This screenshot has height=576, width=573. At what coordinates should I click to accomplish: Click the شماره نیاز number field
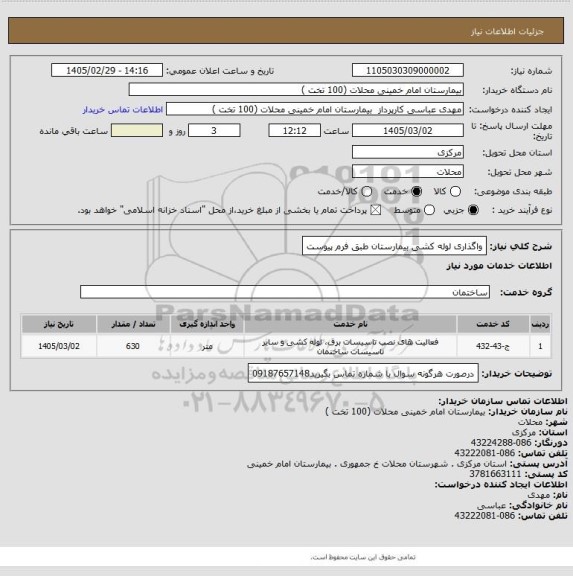(x=408, y=70)
